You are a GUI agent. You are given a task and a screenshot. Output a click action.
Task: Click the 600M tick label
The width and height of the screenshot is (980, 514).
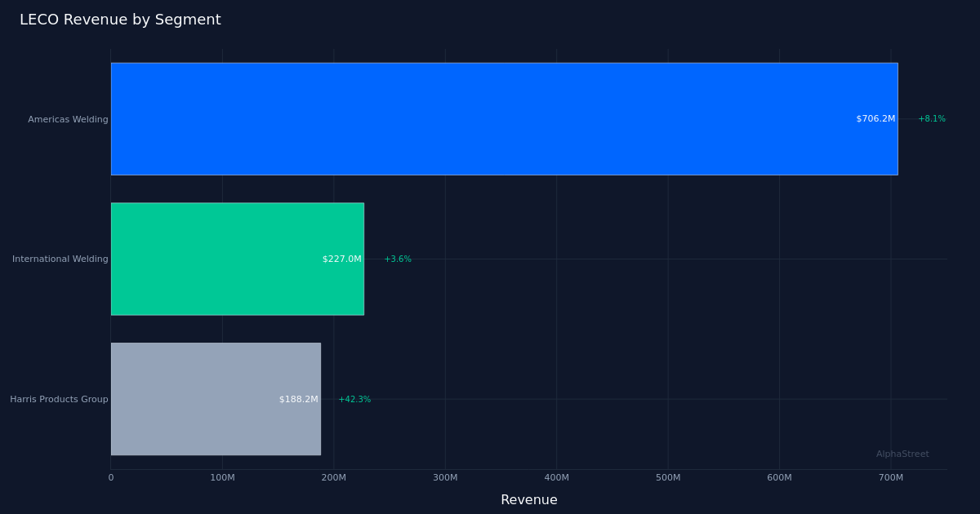click(x=779, y=478)
